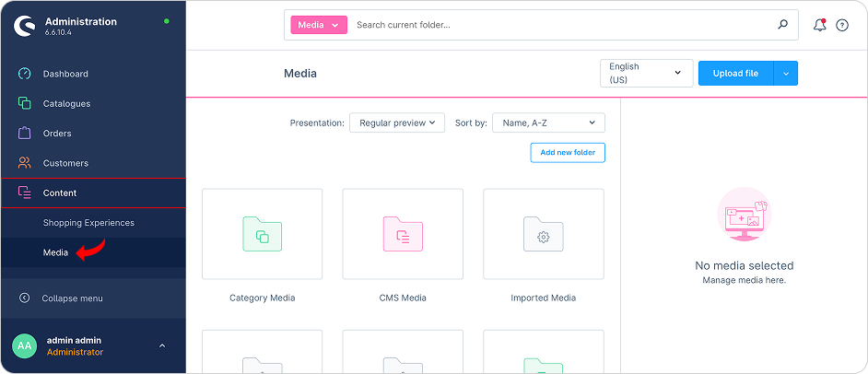Open the help question mark icon
Image resolution: width=868 pixels, height=374 pixels.
tap(842, 25)
